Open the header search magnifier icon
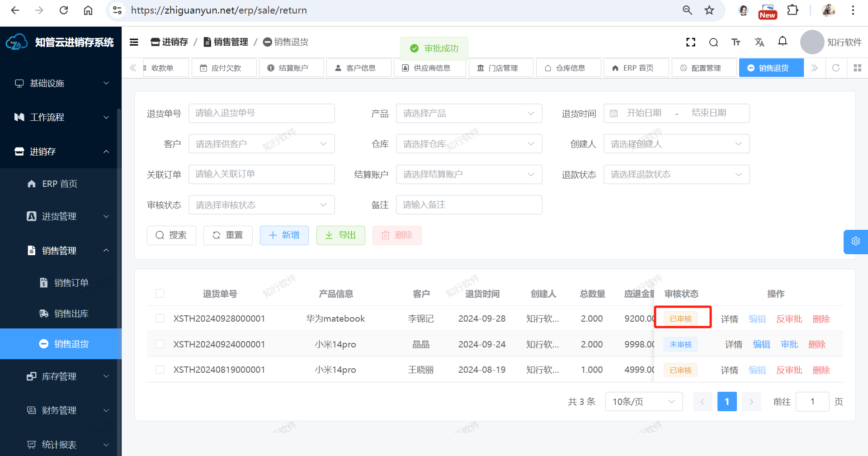The width and height of the screenshot is (868, 456). tap(713, 42)
